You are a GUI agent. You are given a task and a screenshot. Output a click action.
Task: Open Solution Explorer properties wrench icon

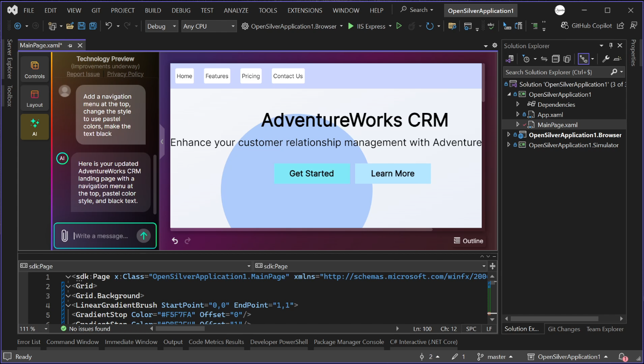click(605, 59)
